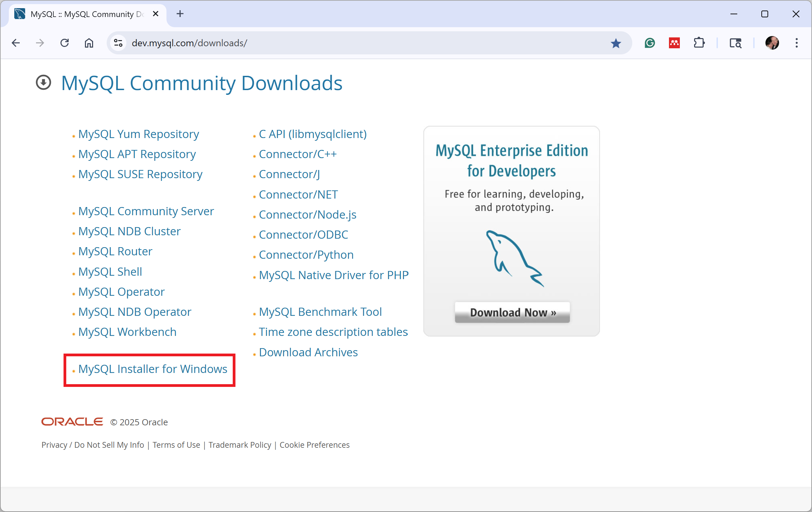Close the browser window
Viewport: 812px width, 512px height.
pyautogui.click(x=796, y=14)
